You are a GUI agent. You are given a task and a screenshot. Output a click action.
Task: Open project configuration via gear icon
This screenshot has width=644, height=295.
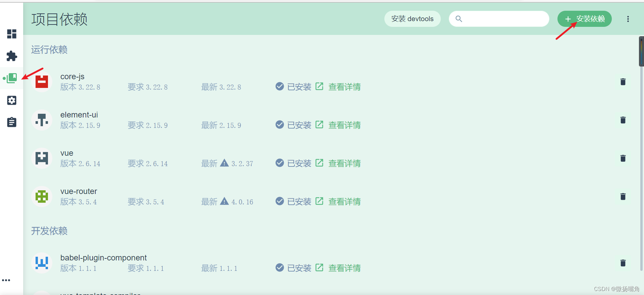12,100
